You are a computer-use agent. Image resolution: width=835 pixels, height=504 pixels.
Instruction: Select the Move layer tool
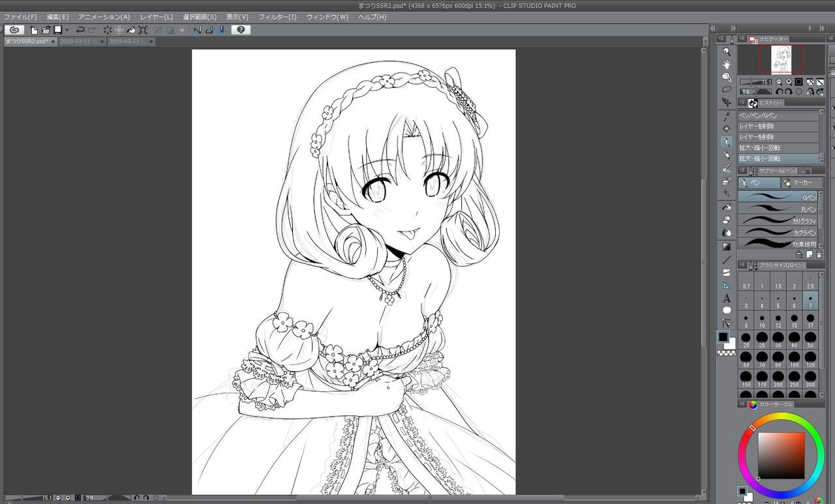point(727,102)
